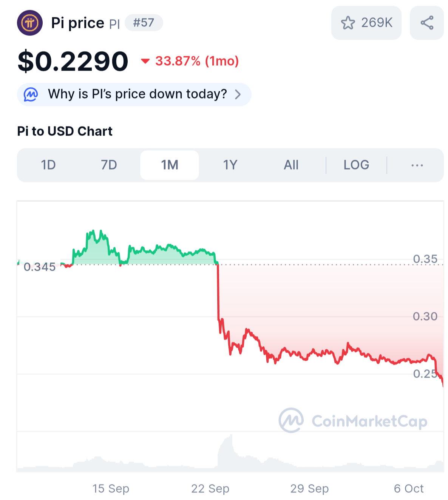Image resolution: width=448 pixels, height=500 pixels.
Task: Click the red price-down triangle indicator
Action: pos(145,61)
